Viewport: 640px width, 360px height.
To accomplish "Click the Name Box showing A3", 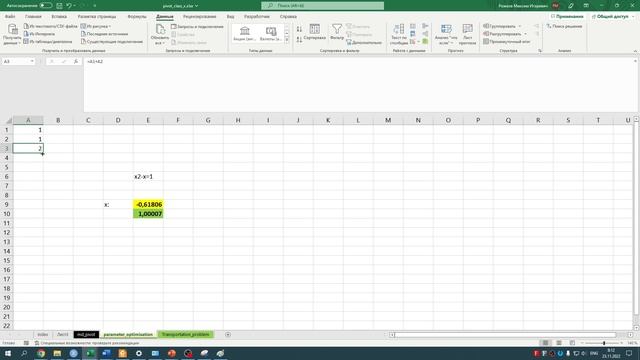I will tap(18, 61).
